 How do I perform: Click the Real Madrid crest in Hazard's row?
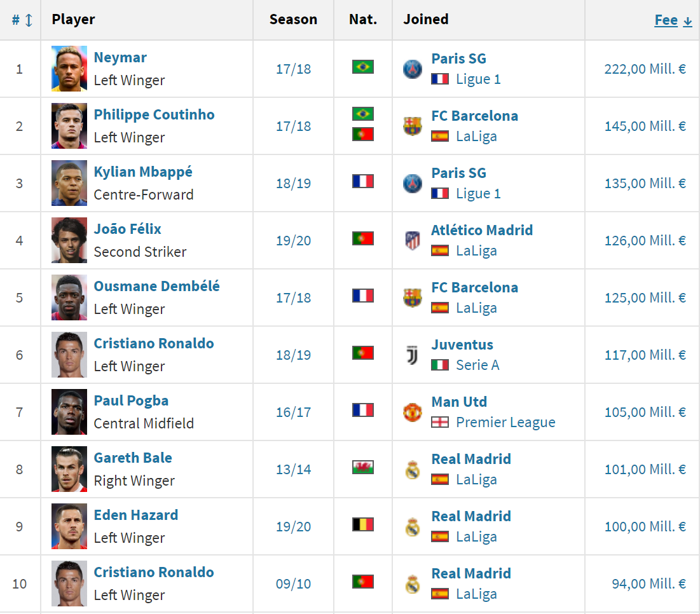(x=412, y=526)
